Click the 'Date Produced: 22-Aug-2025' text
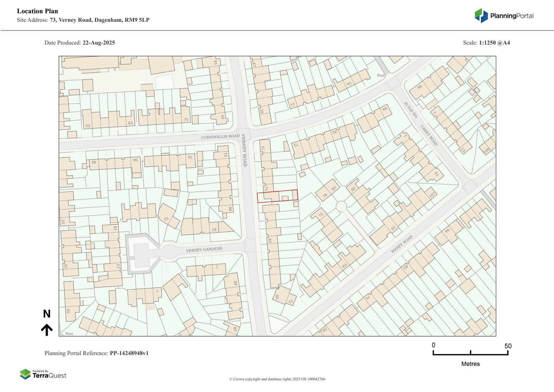Image resolution: width=554 pixels, height=392 pixels. point(80,43)
